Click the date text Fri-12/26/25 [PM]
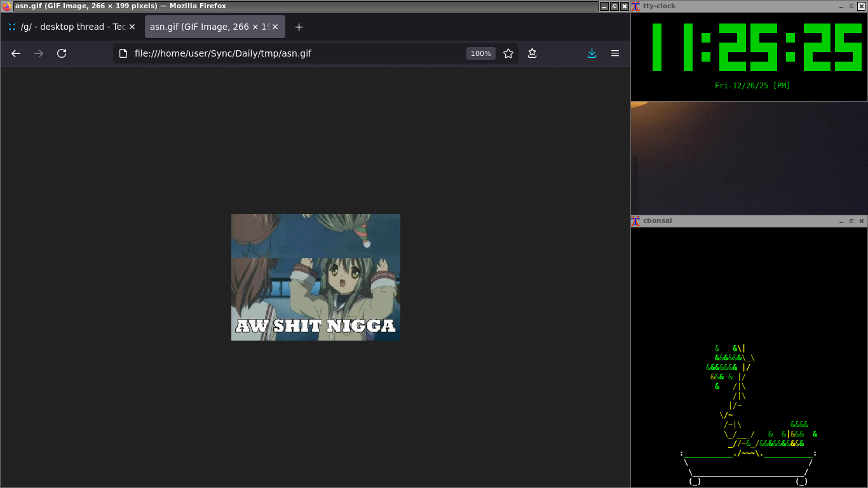 point(752,86)
